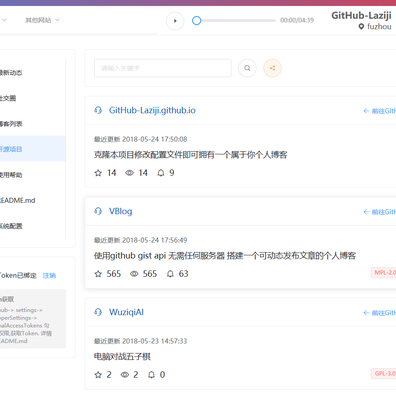Click repo icon beside WuziqiAI
Screen dimensions: 396x396
98,312
